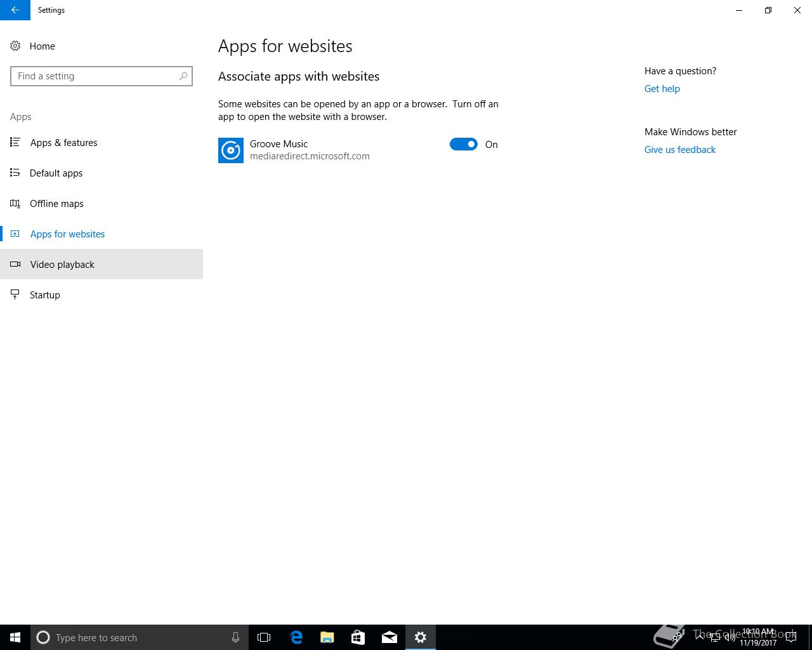Show hidden system tray icons
Screen dimensions: 812x650
point(700,637)
